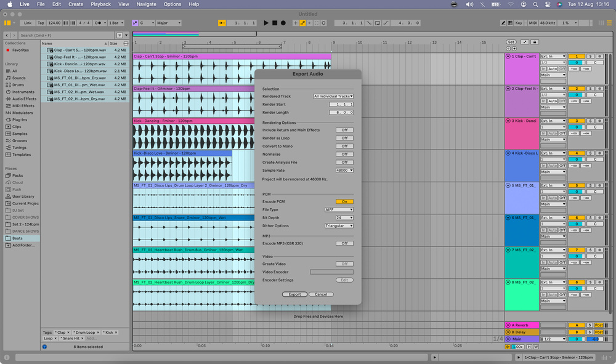Toggle Encode PCM setting
The width and height of the screenshot is (616, 364).
click(344, 201)
